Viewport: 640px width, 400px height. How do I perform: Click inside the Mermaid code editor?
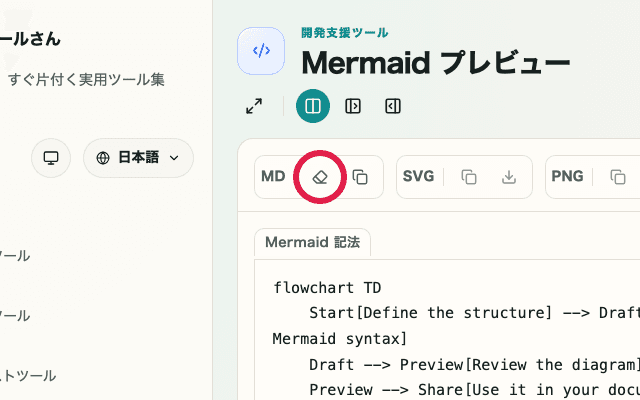[x=447, y=330]
